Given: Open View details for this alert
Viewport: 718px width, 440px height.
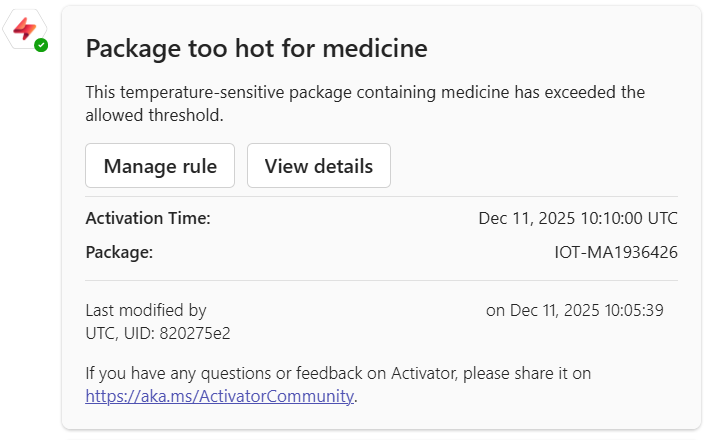Looking at the screenshot, I should coord(318,166).
